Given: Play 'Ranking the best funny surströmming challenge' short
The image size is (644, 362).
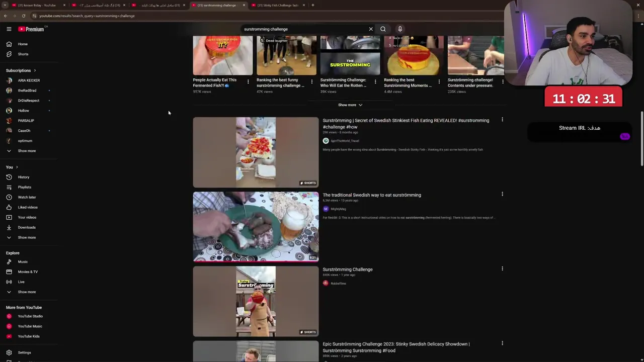Looking at the screenshot, I should coord(286,55).
